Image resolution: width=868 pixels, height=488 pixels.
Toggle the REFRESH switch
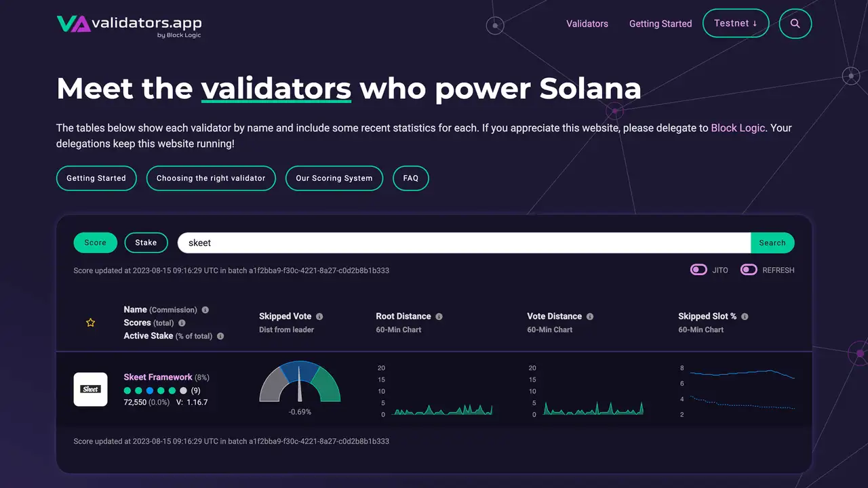(749, 270)
